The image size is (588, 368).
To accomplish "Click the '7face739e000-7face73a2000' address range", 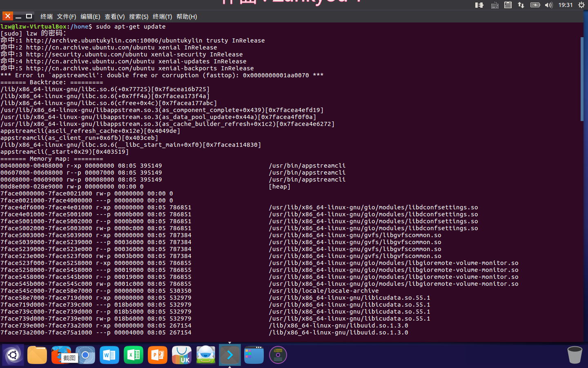I will pos(46,325).
